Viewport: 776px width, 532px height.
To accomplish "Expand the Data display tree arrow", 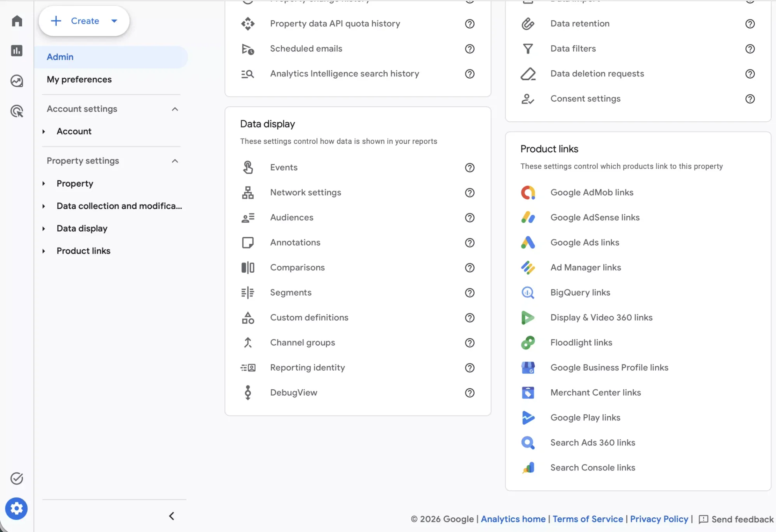I will click(44, 229).
